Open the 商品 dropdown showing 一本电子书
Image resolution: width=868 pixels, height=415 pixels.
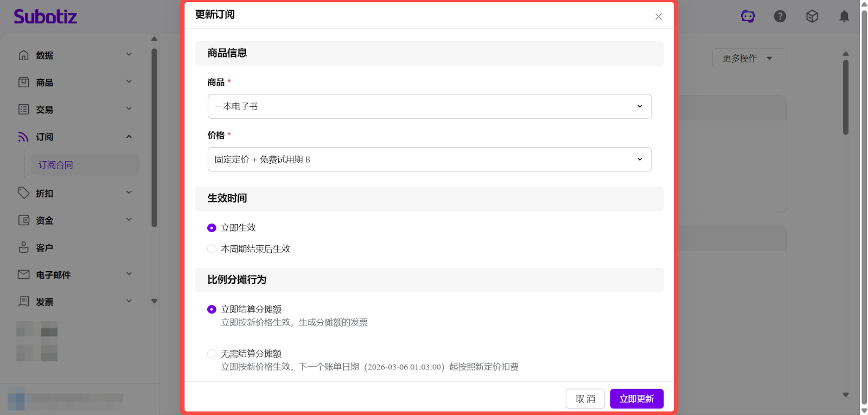coord(429,106)
